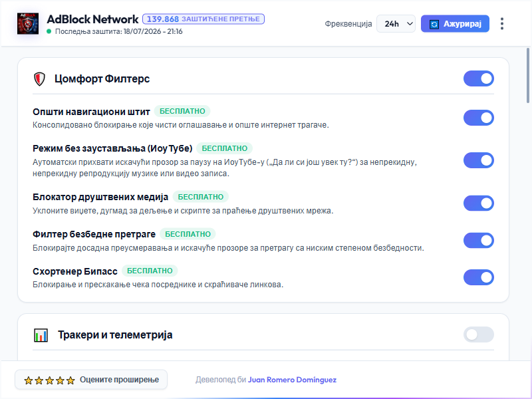
Task: Click the shield icon beside Цомфорт Филтерс
Action: click(39, 79)
